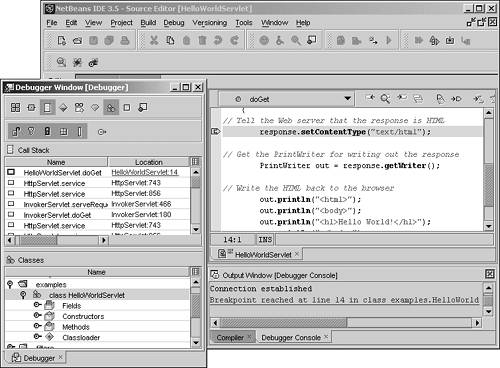Click the key icon right of the filter buttons
Viewport: 500px width, 368px height.
pos(102,132)
